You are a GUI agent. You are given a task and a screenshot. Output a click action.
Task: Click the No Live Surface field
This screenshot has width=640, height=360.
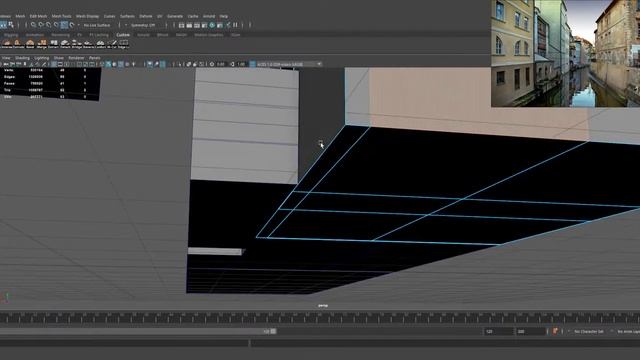point(97,25)
